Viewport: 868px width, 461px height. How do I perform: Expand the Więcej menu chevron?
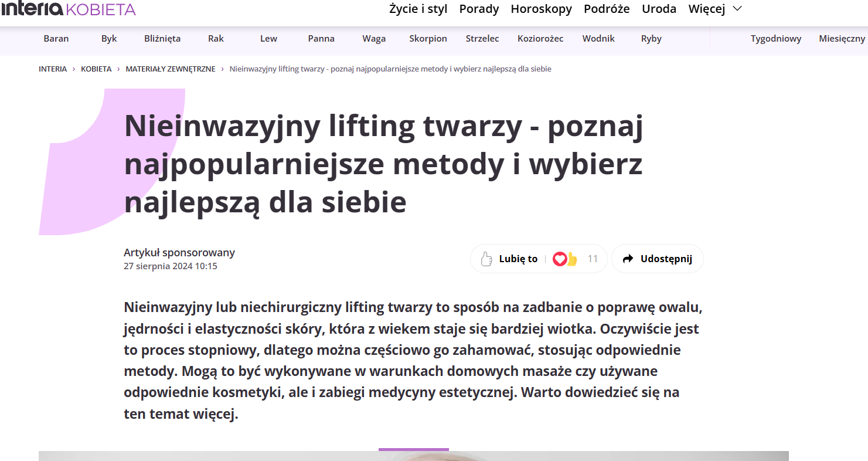(x=738, y=9)
